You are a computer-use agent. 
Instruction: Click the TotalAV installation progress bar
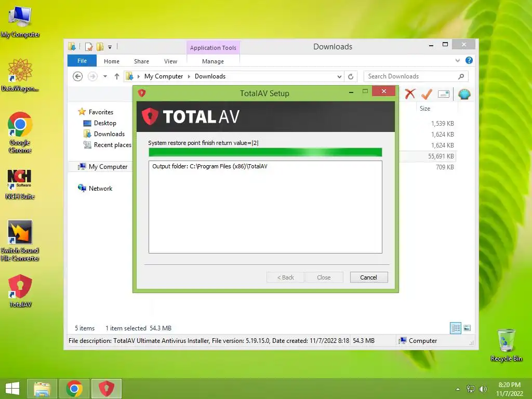(265, 152)
